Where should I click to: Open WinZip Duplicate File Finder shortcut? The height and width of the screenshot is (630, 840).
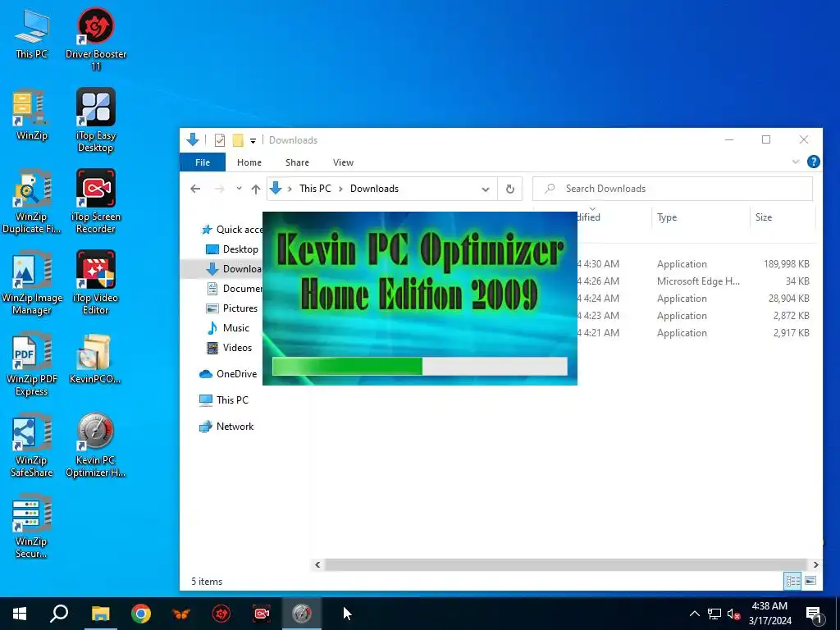(x=32, y=202)
